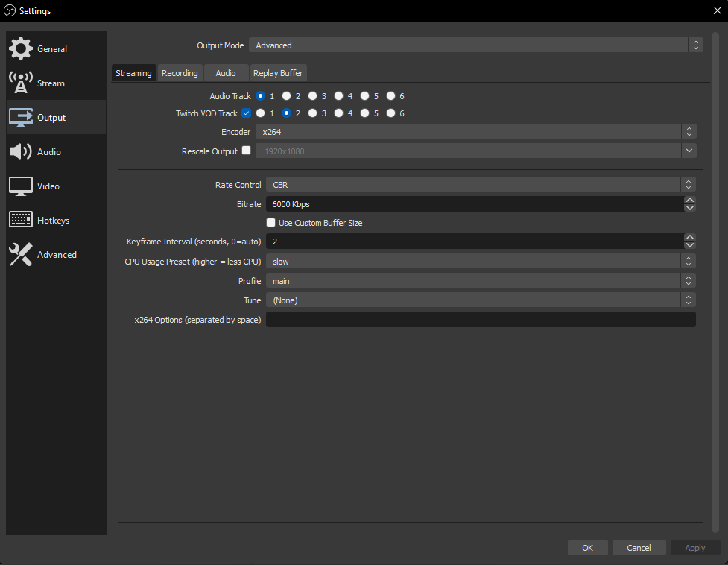Open the Profile dropdown
The height and width of the screenshot is (565, 728).
[x=481, y=281]
